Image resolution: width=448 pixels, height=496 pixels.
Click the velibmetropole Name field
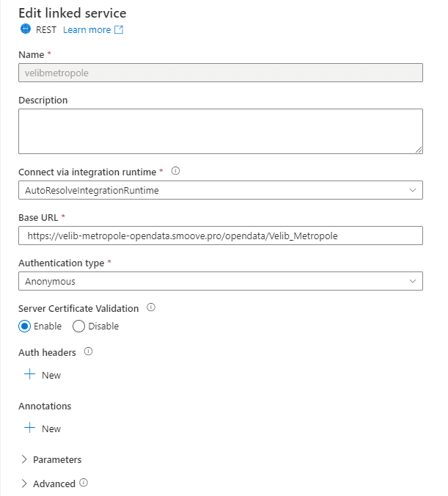click(220, 73)
